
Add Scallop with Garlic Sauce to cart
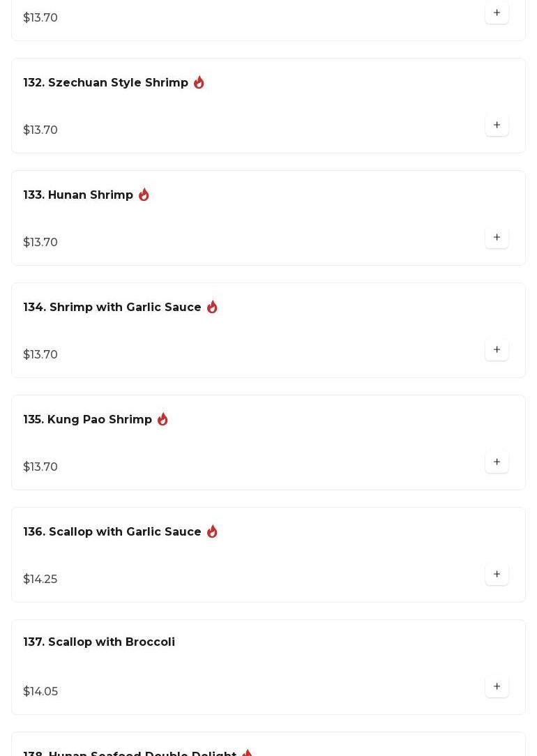(x=497, y=575)
